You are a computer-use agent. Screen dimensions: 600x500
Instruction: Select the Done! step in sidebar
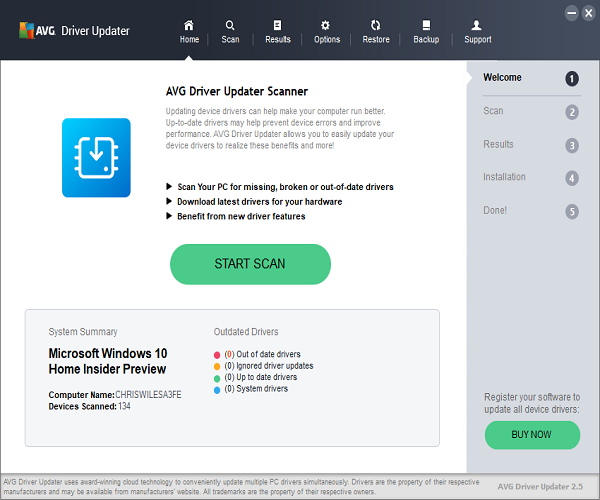click(x=495, y=210)
